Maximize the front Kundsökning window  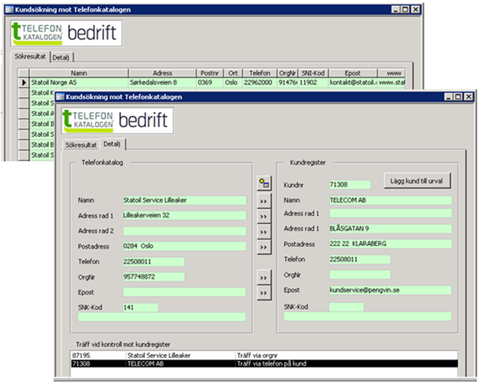(459, 97)
